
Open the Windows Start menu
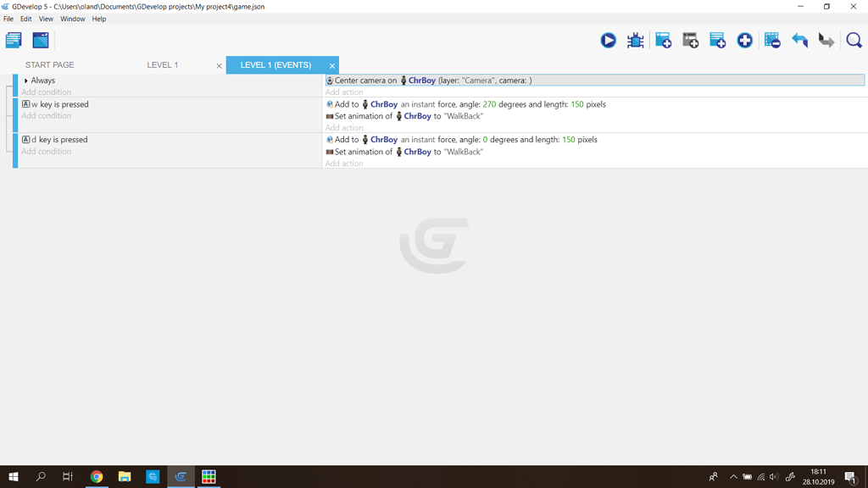tap(14, 476)
